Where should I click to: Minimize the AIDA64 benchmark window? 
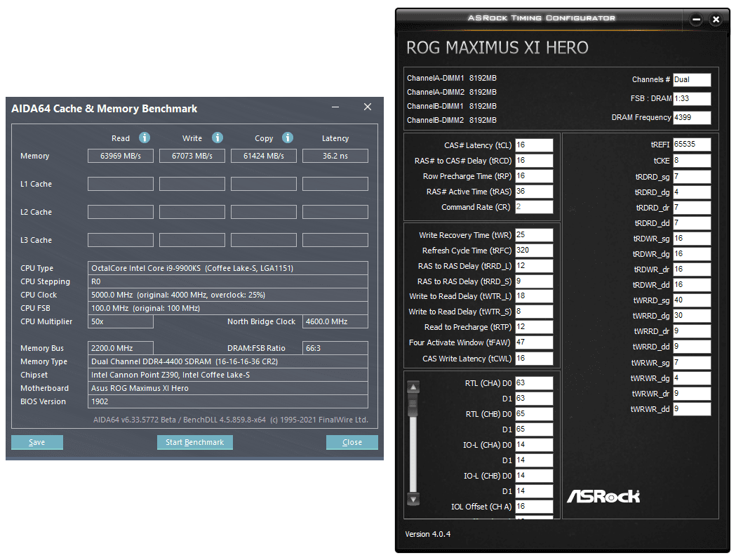(335, 107)
